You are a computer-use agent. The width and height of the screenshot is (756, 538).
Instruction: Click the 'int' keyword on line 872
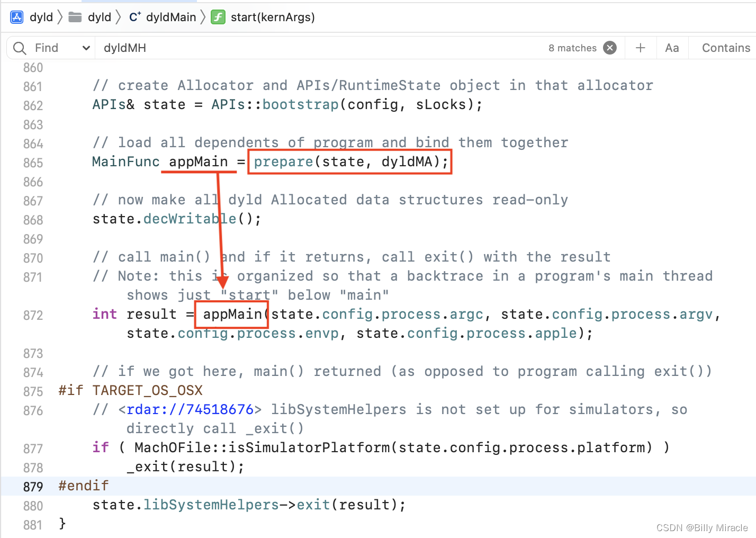pyautogui.click(x=105, y=315)
